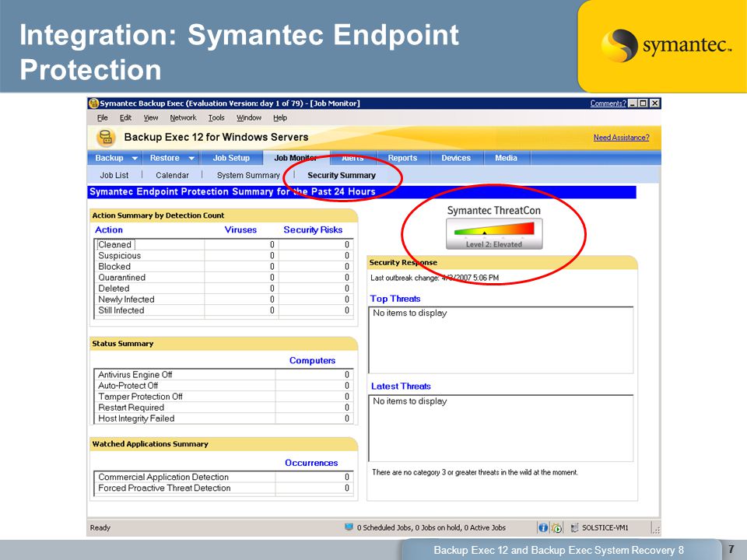Viewport: 747px width, 560px height.
Task: Open the Media tab
Action: (506, 158)
